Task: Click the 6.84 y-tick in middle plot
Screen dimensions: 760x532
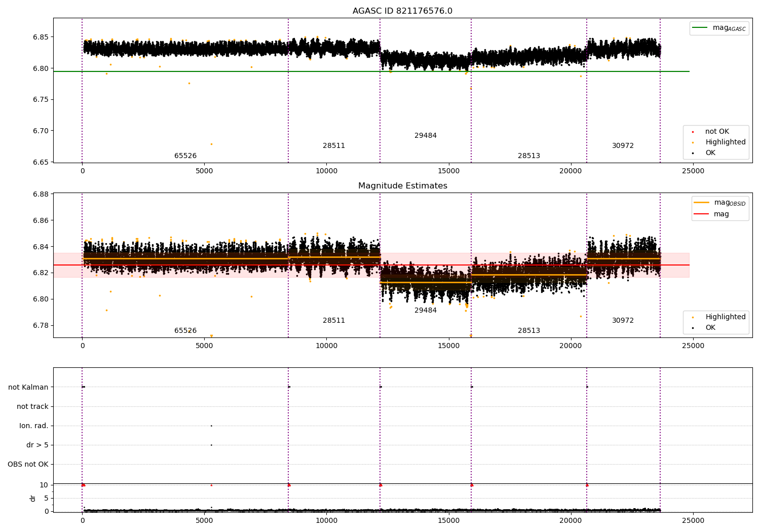Action: 41,247
